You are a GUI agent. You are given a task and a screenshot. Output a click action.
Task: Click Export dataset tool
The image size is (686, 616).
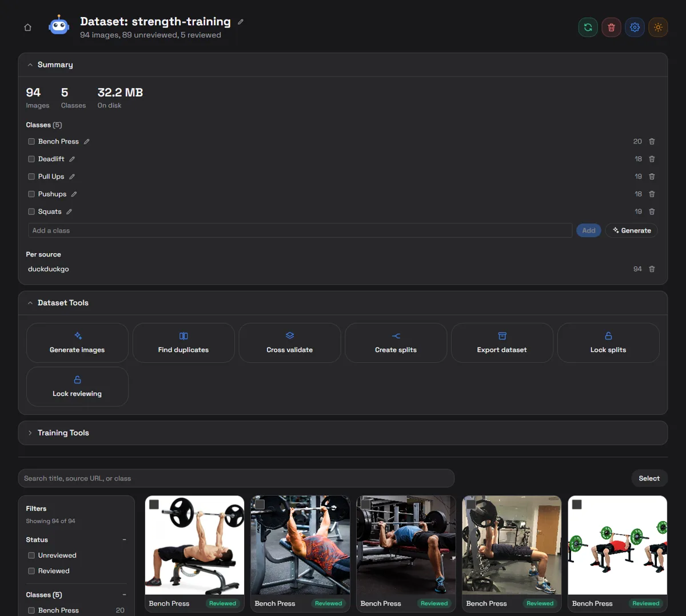[502, 343]
